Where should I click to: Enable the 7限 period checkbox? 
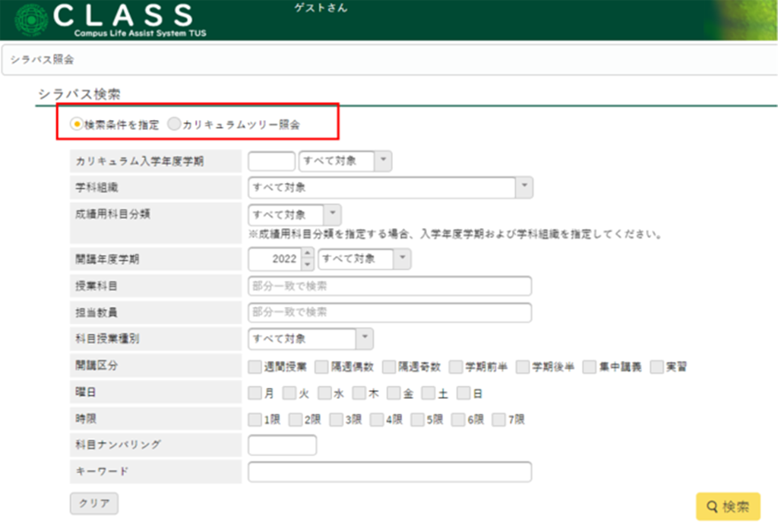pos(498,420)
